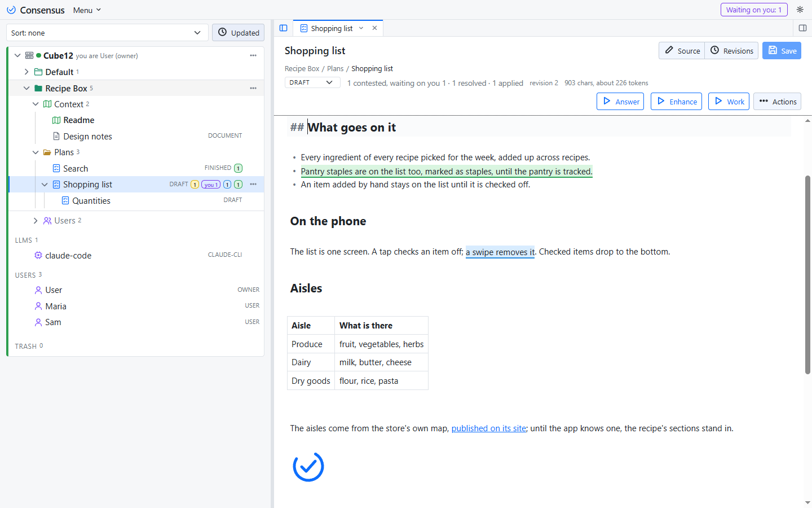Open Revisions history
The width and height of the screenshot is (812, 508).
tap(731, 51)
